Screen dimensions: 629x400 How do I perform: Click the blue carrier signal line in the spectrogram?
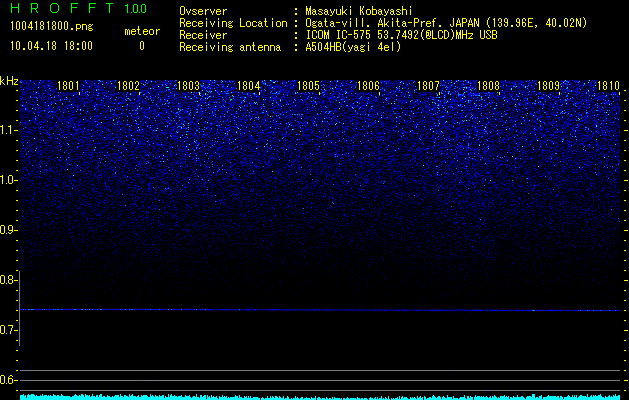320,310
